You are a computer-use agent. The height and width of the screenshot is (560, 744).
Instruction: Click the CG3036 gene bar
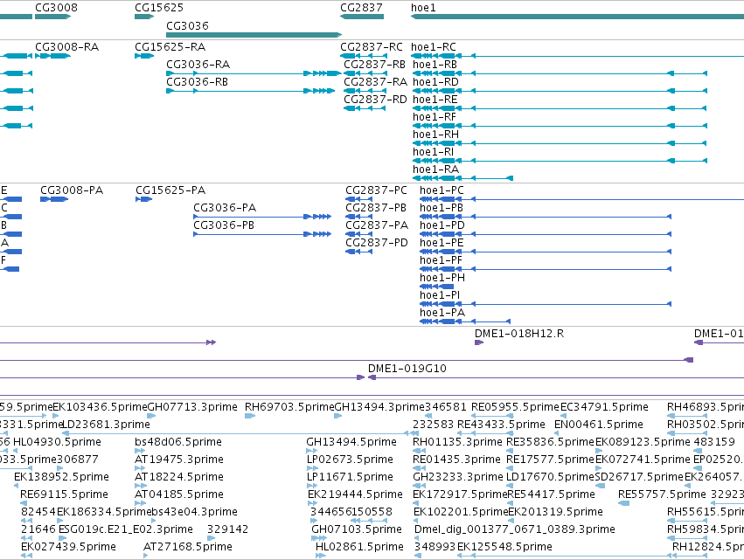click(254, 35)
